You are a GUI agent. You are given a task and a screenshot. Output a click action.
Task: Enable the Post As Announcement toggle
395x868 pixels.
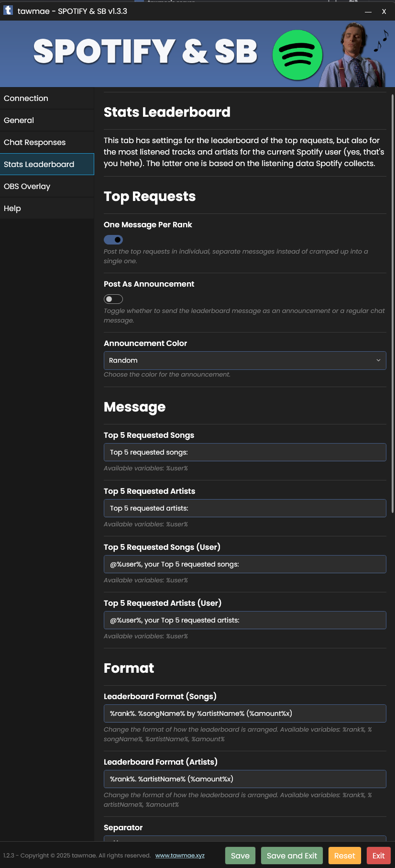click(x=113, y=299)
